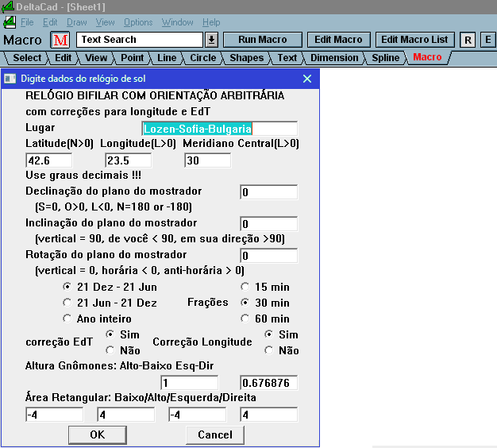
Task: Open the Draw menu
Action: click(77, 22)
